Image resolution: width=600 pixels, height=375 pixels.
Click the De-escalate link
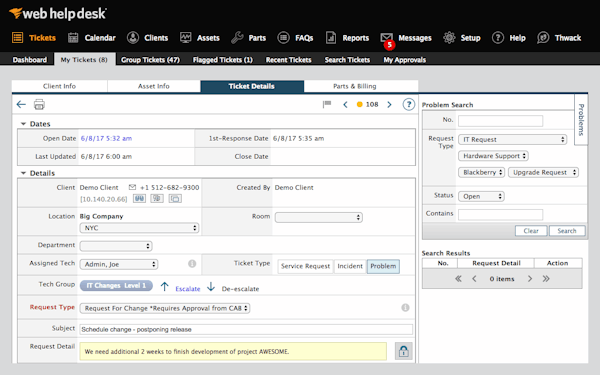click(240, 289)
